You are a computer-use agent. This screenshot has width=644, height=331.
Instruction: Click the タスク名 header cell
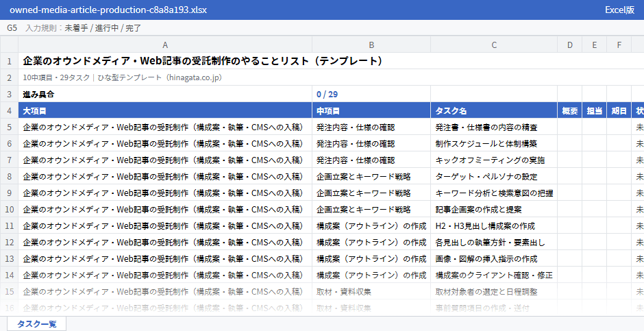[x=494, y=110]
